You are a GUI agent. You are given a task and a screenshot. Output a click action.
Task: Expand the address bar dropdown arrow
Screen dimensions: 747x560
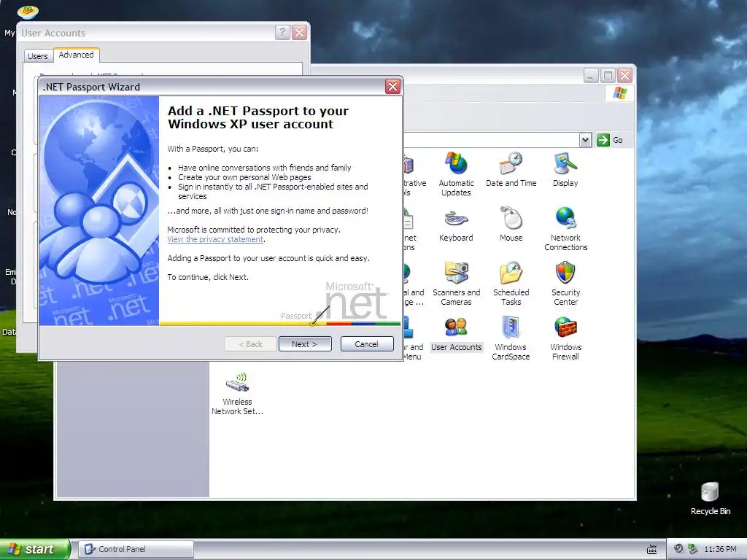pyautogui.click(x=586, y=140)
